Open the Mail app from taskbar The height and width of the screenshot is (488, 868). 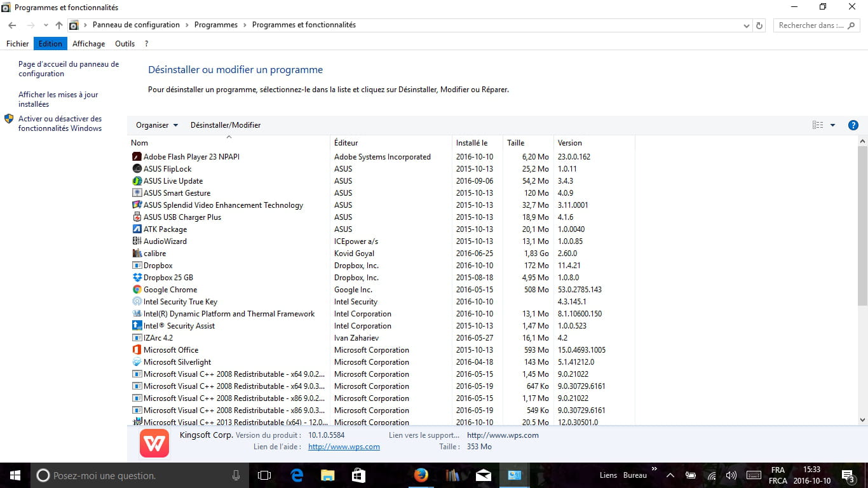(483, 475)
